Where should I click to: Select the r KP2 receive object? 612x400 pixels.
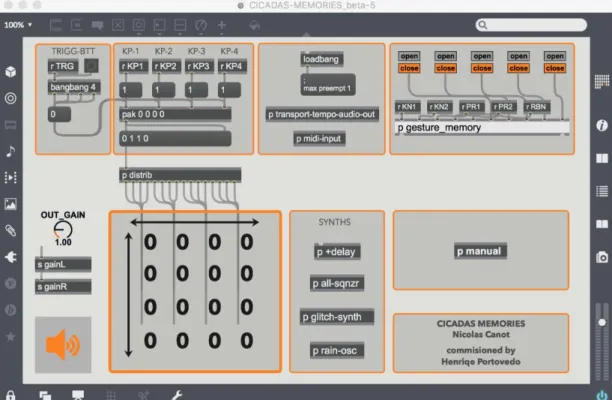click(x=166, y=66)
